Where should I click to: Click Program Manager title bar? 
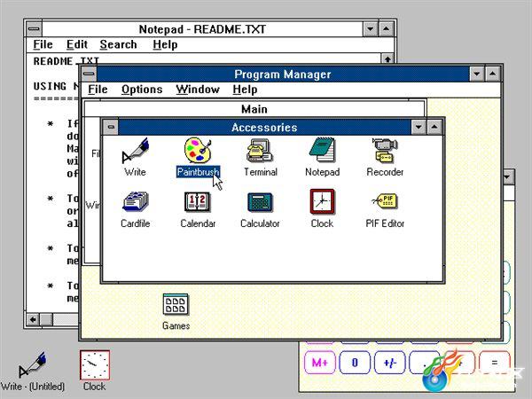click(x=283, y=74)
